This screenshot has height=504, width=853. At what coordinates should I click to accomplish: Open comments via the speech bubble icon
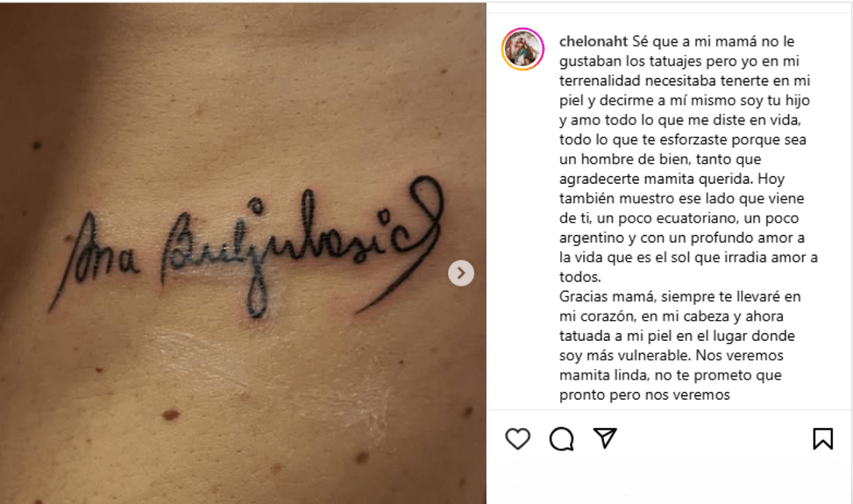[x=562, y=439]
